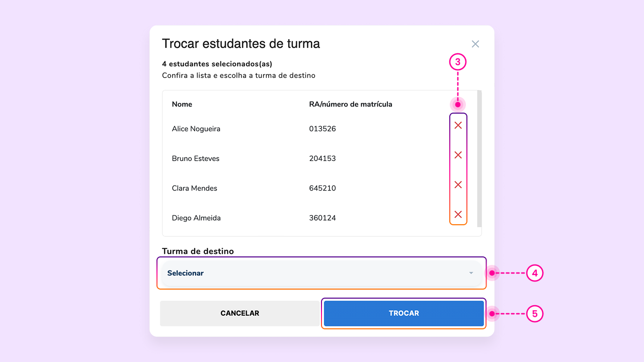This screenshot has width=644, height=362.
Task: Open the Turma de destino dropdown
Action: [321, 273]
